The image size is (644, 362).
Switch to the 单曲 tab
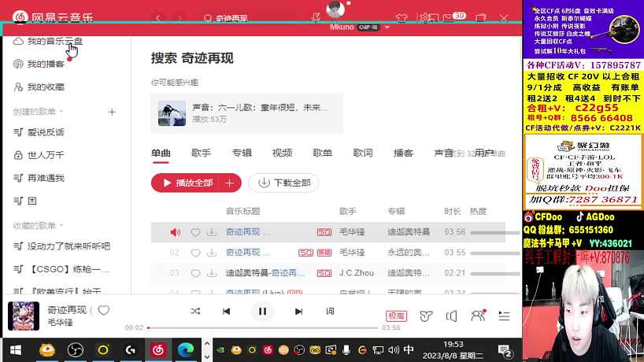[x=161, y=153]
